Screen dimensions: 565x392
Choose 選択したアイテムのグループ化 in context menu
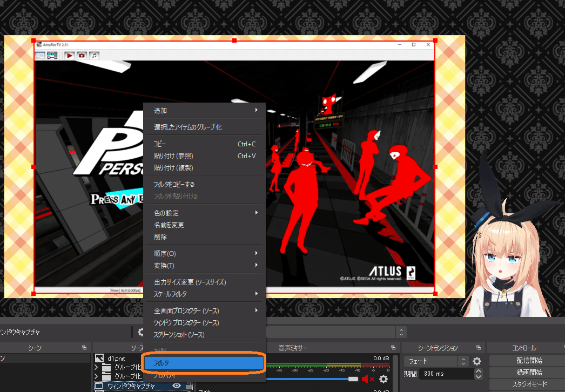pos(204,127)
